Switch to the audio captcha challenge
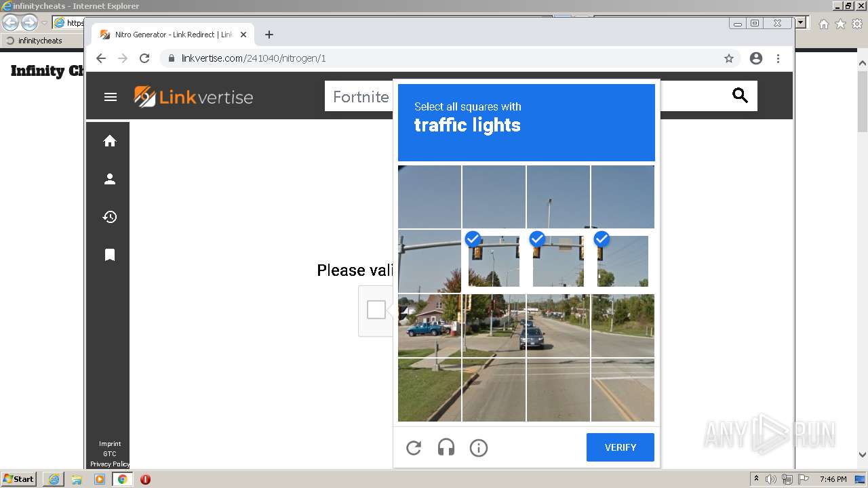 pos(446,448)
